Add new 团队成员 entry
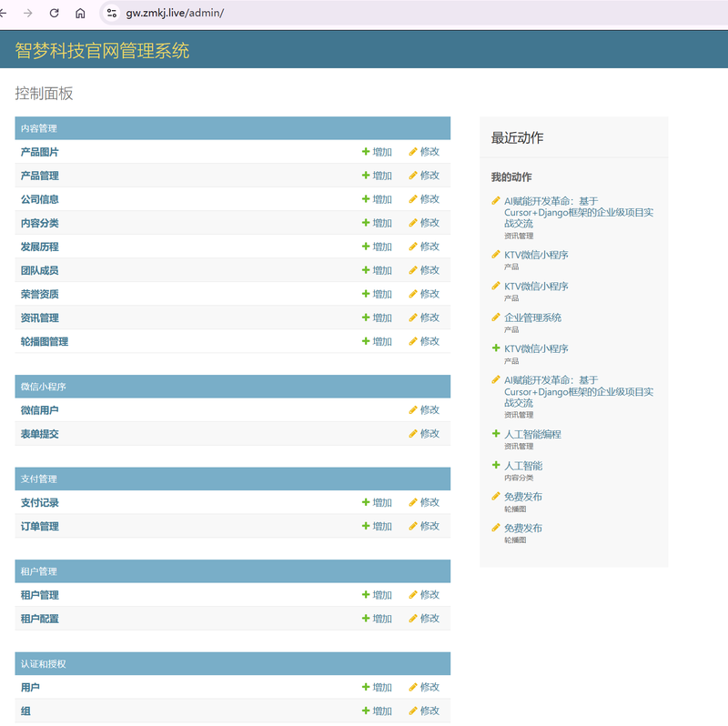 [377, 270]
